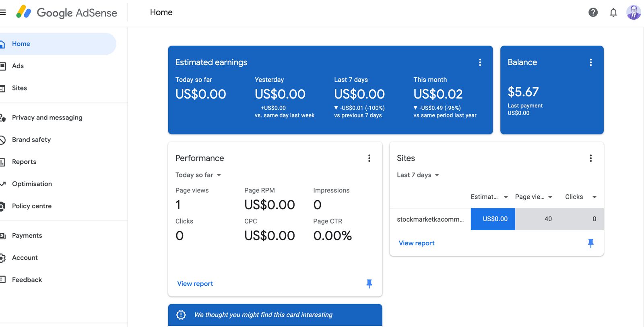Click the Ads sidebar icon

[2, 66]
